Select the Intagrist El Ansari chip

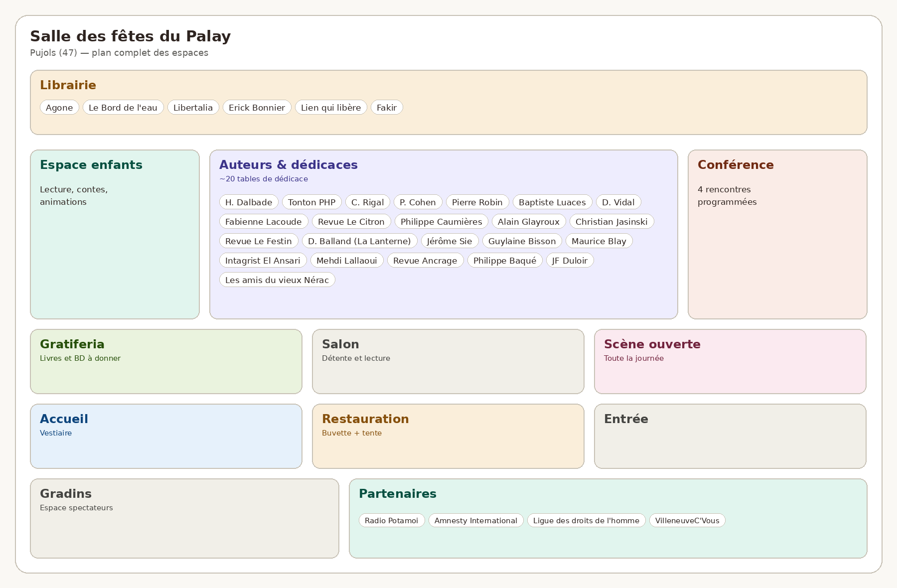[x=263, y=261]
